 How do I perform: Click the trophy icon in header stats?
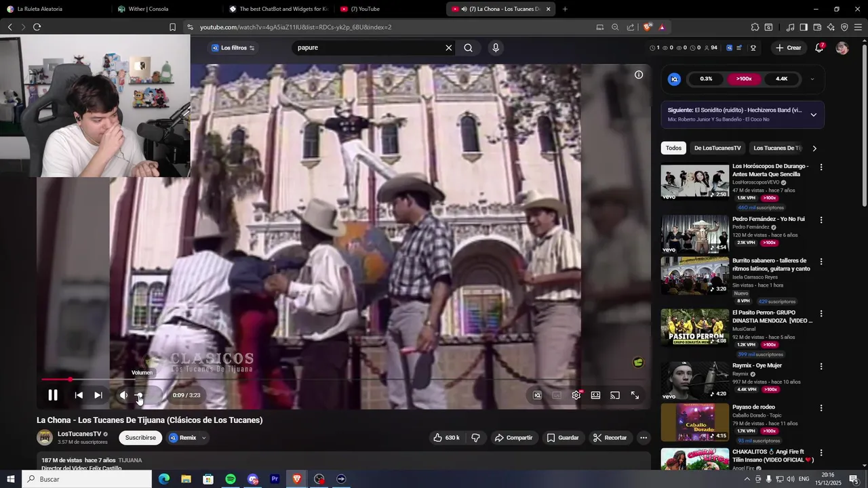click(753, 48)
